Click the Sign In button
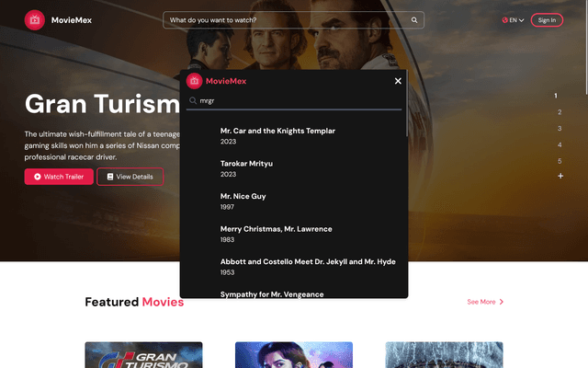This screenshot has width=588, height=368. click(547, 20)
